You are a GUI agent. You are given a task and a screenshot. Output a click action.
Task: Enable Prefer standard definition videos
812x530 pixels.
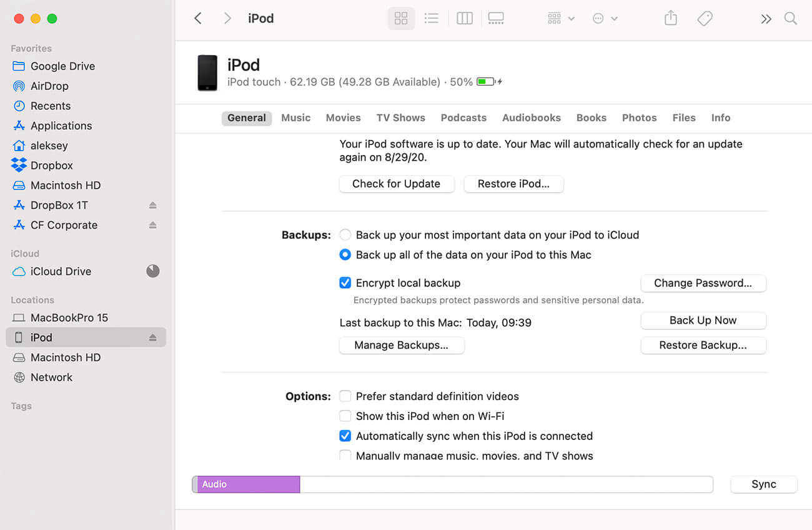pyautogui.click(x=345, y=396)
